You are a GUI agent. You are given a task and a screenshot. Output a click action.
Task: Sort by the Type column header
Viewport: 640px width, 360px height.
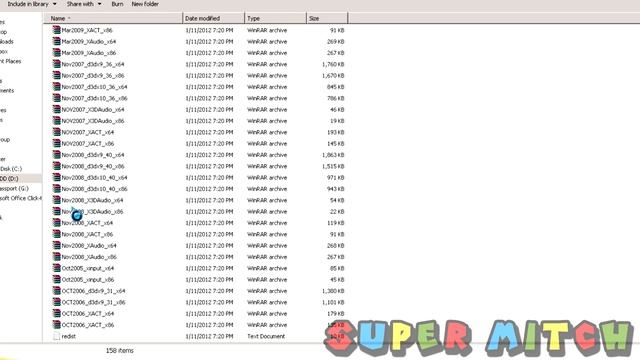276,18
